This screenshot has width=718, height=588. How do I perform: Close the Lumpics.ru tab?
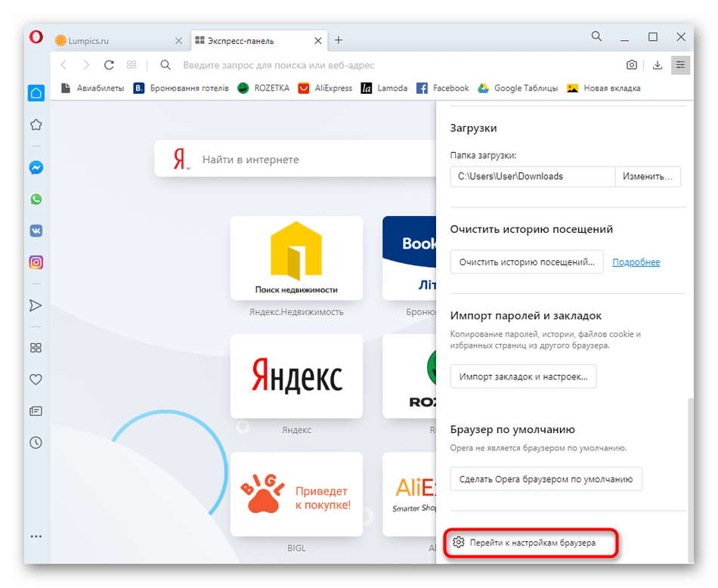[x=178, y=41]
